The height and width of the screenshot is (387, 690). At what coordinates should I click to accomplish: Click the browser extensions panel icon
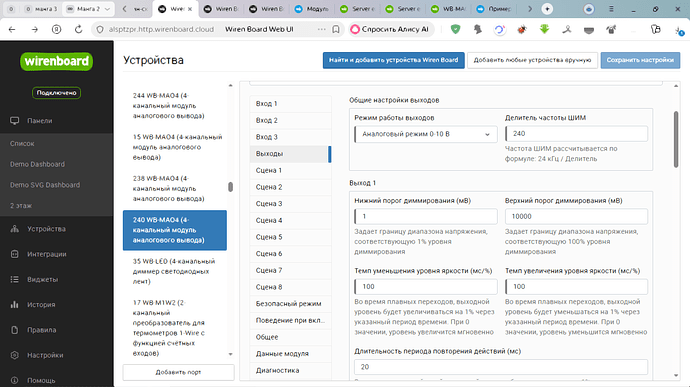tap(656, 29)
